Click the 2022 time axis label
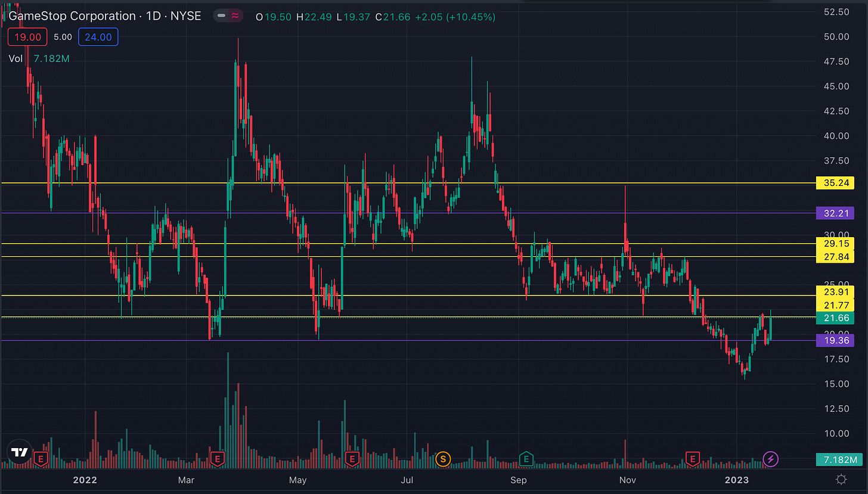The width and height of the screenshot is (868, 494). (x=85, y=479)
